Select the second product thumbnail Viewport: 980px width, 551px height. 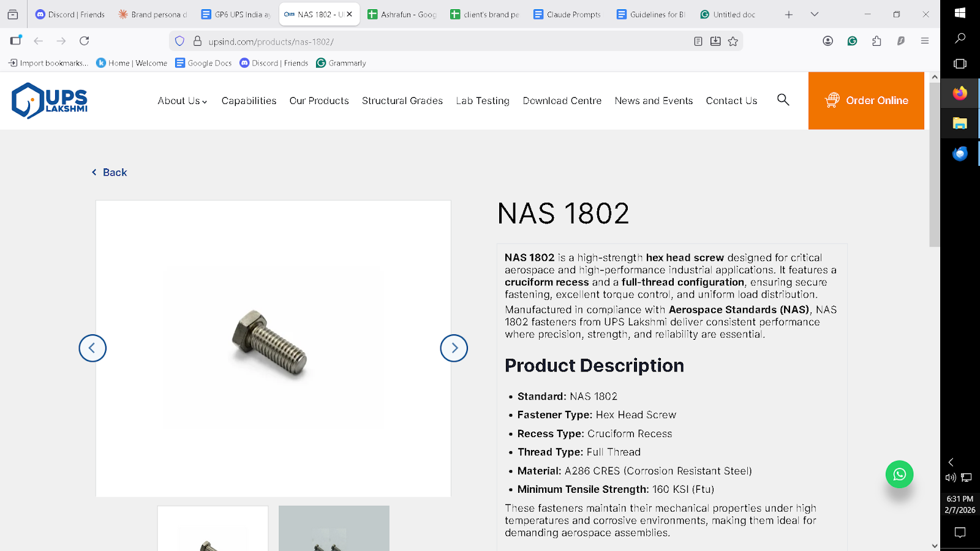(334, 528)
